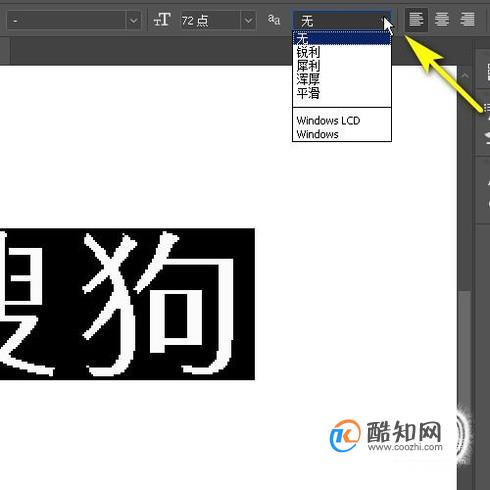Click the font style field
This screenshot has width=490, height=490.
[x=66, y=21]
